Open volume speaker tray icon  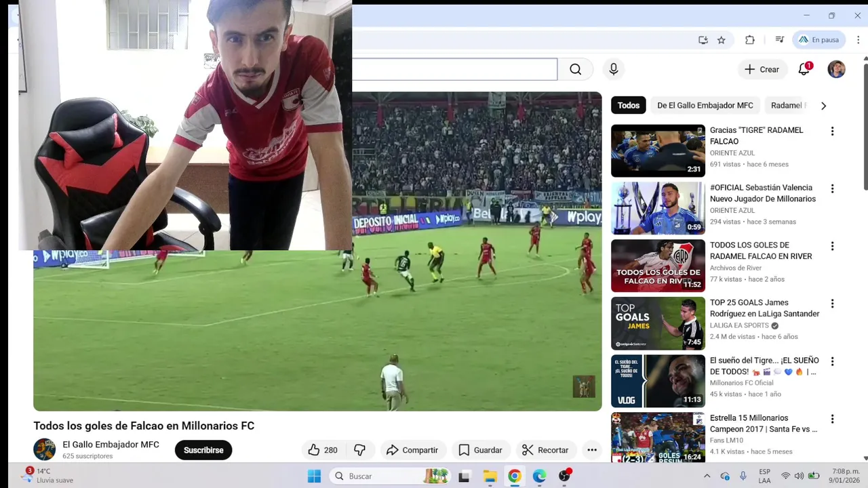(799, 476)
